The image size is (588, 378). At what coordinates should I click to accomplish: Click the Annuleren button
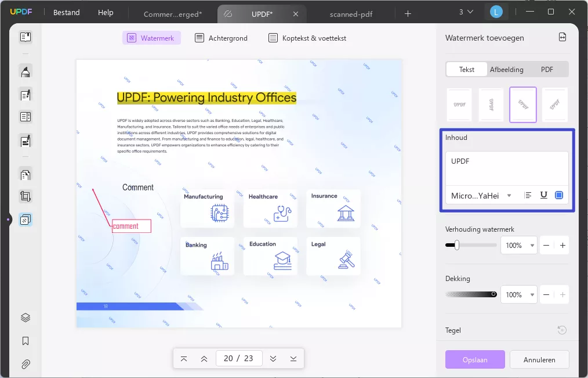539,359
